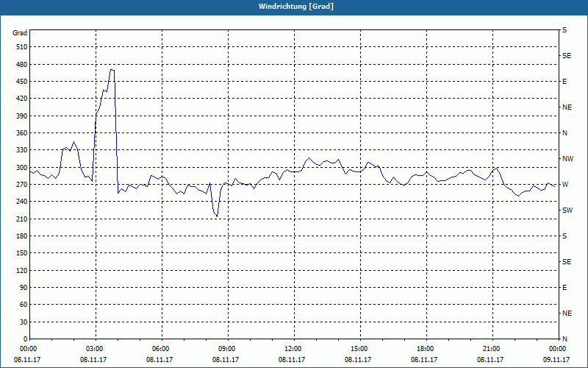Select the 510 y-axis value
Viewport: 588px width, 368px height.
click(22, 47)
